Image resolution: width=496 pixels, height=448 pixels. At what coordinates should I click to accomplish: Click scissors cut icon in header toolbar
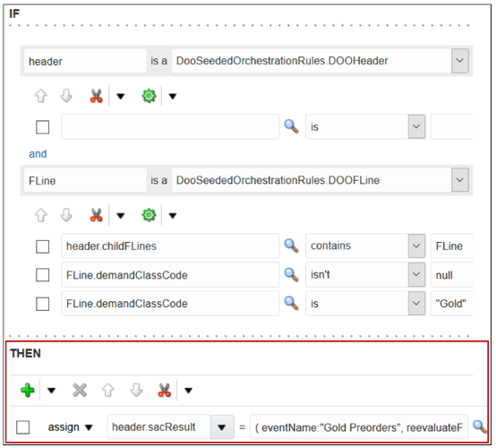point(96,96)
